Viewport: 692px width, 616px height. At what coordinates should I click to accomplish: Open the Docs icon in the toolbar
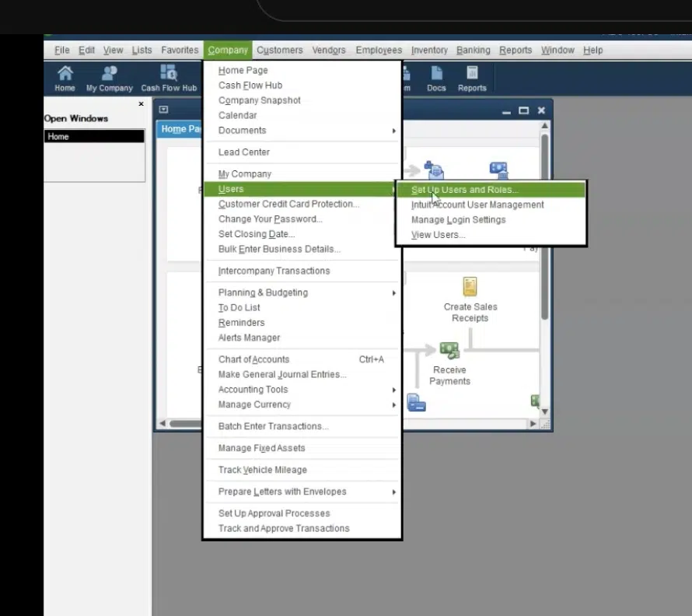(436, 78)
